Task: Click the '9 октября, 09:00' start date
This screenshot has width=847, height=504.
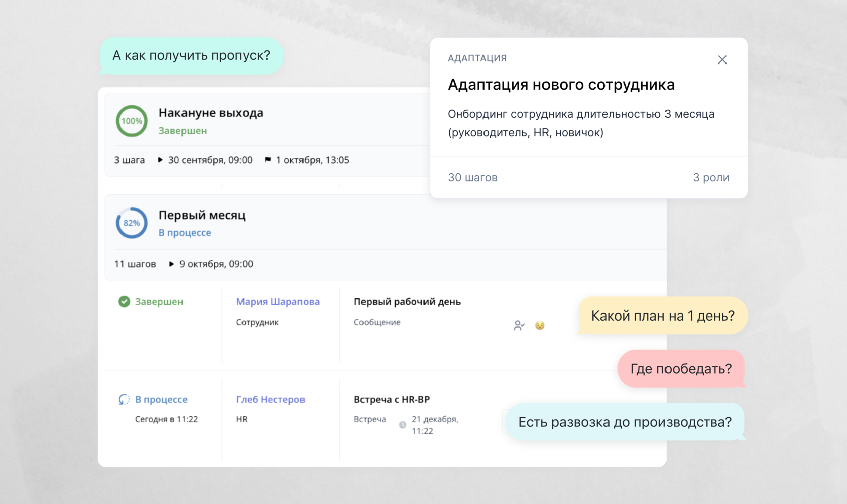Action: [x=216, y=264]
